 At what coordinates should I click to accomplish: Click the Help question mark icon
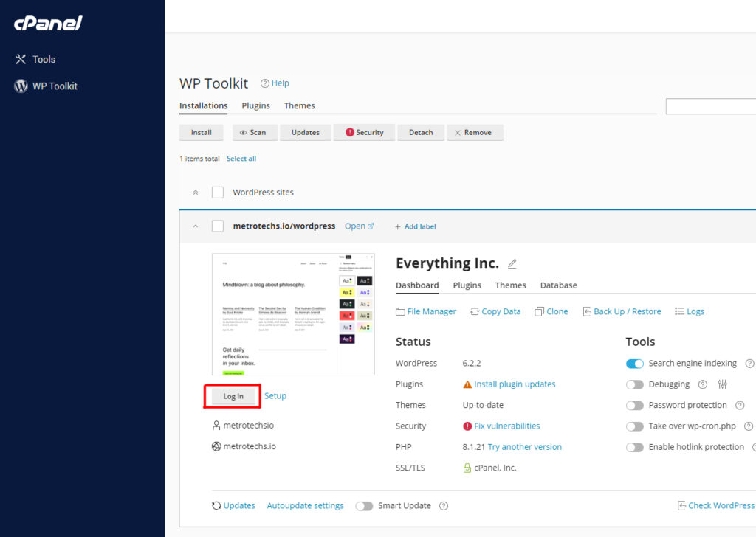[x=265, y=83]
